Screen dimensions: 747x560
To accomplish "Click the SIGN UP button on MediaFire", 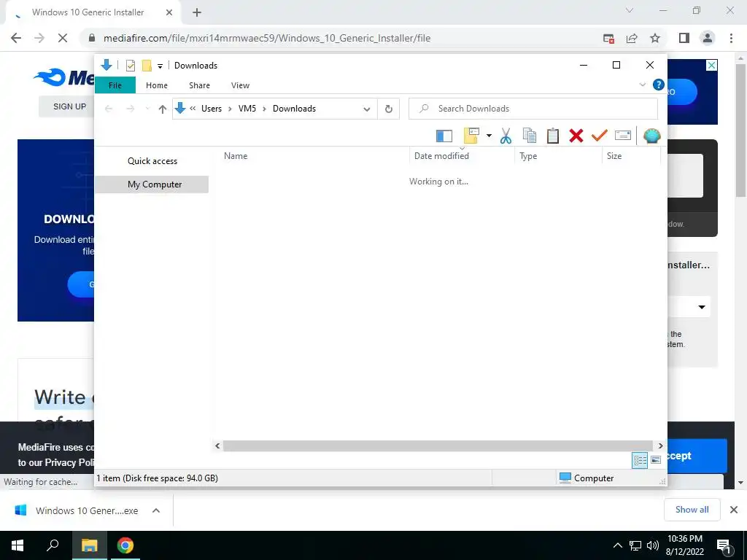I will click(69, 106).
